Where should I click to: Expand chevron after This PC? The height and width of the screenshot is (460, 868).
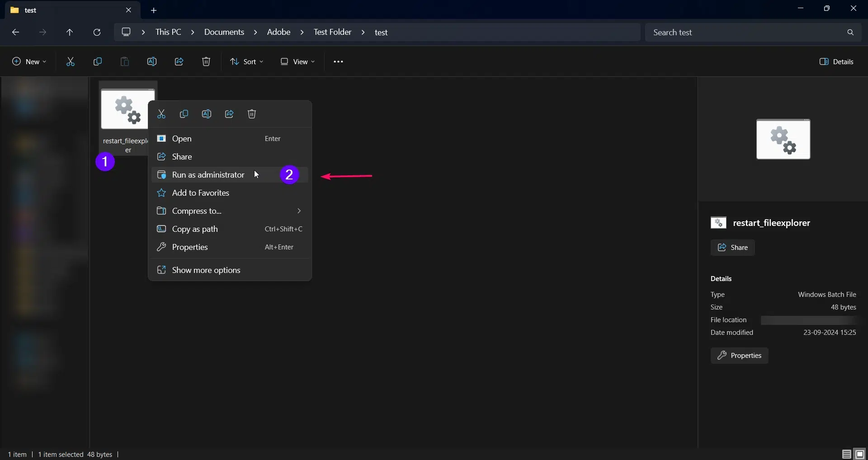click(x=193, y=32)
